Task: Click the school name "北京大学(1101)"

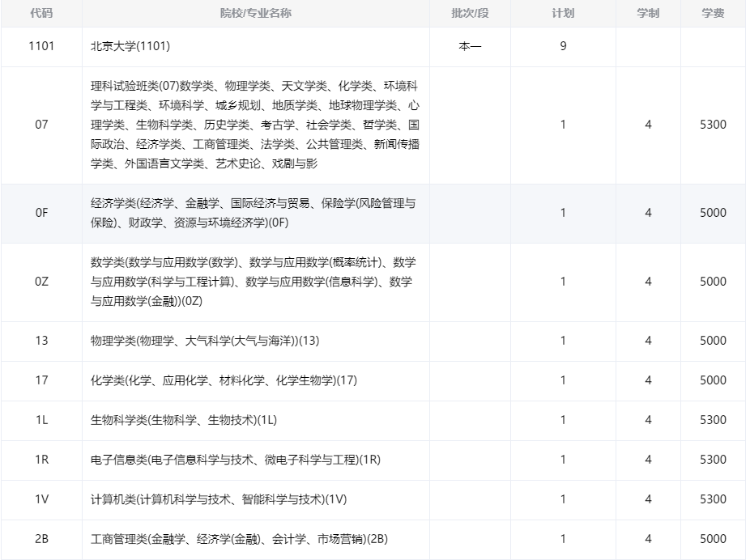Action: point(130,46)
